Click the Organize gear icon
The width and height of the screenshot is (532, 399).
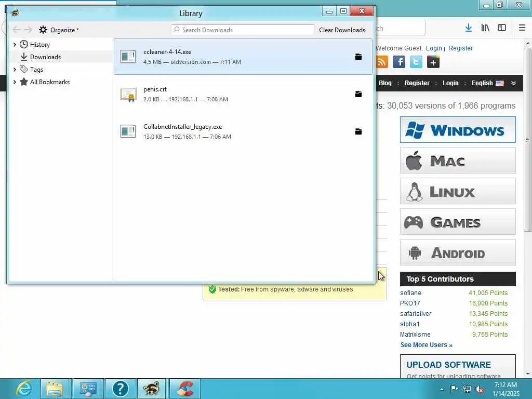tap(43, 30)
